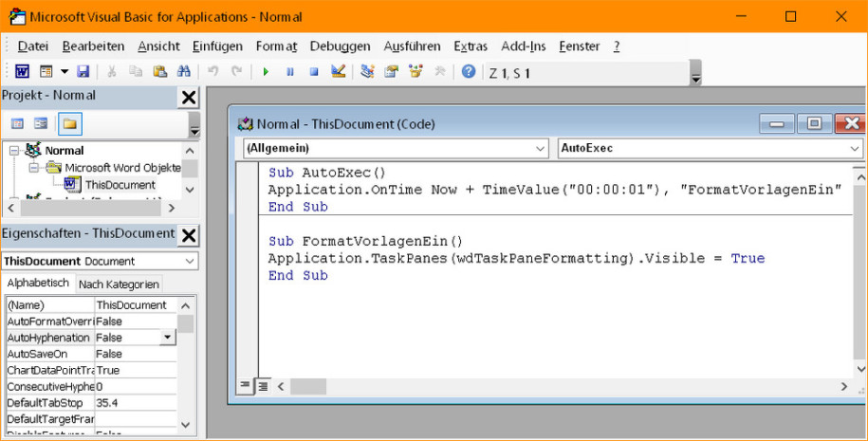Open the Object Browser toolbar icon
Viewport: 868px width, 441px height.
(x=416, y=71)
